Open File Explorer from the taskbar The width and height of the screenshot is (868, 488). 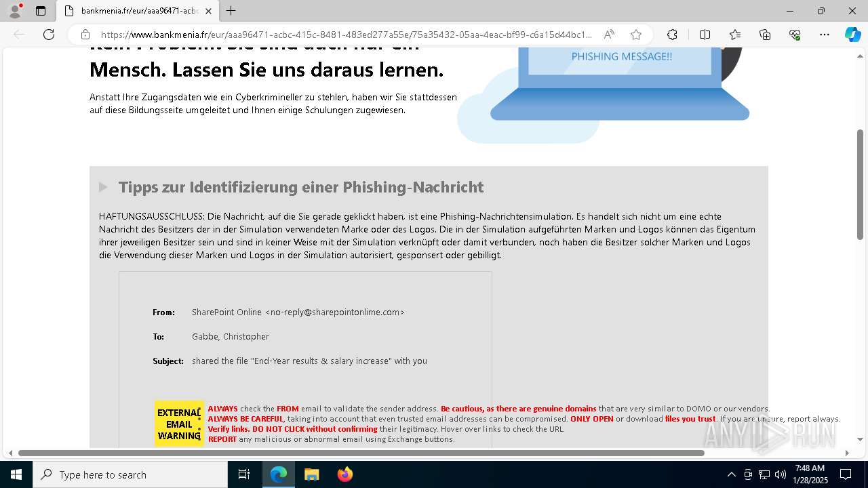point(311,474)
